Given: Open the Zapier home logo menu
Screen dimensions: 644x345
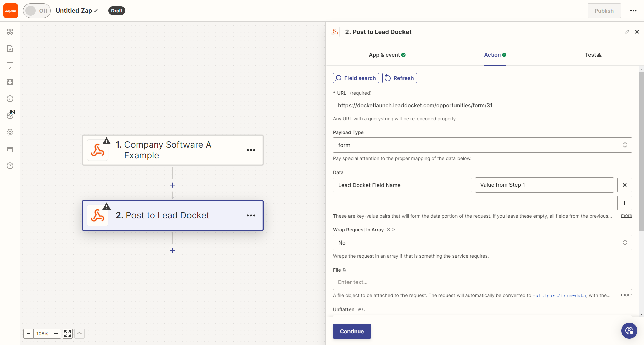Looking at the screenshot, I should point(10,10).
